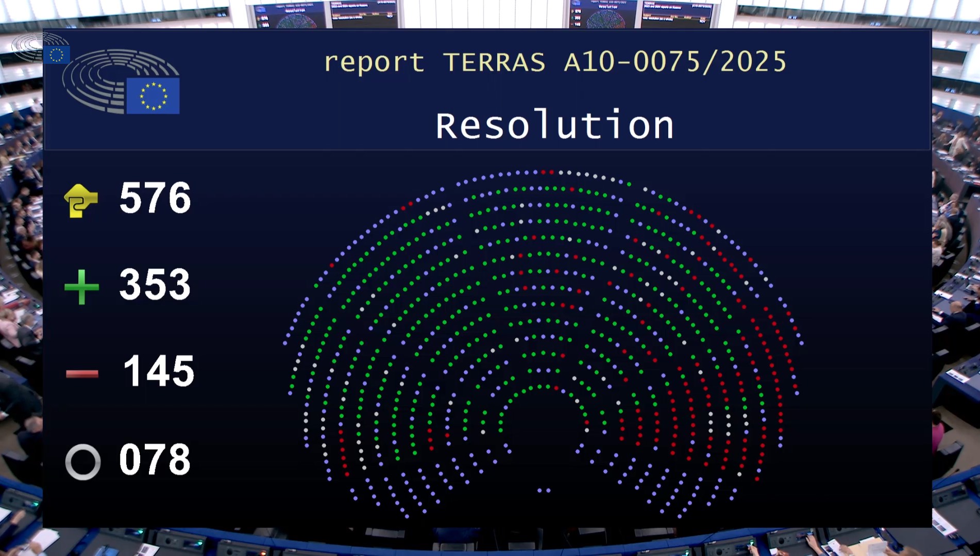Screen dimensions: 980x556
Task: Select the white circle abstention icon
Action: [82, 462]
